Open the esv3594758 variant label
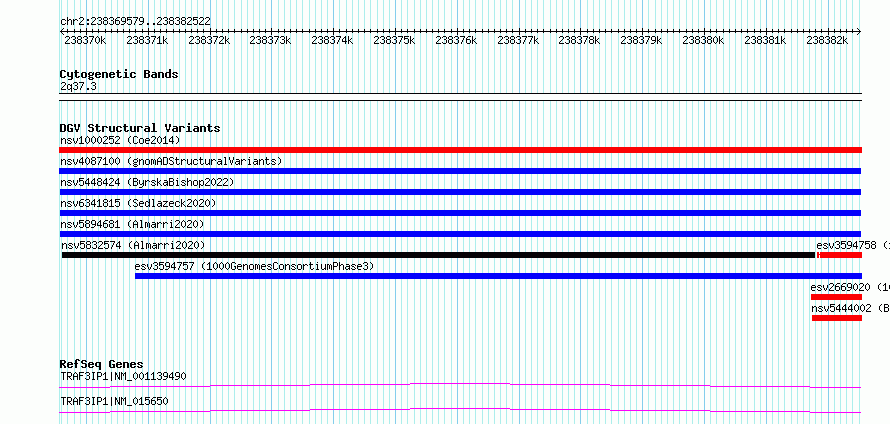890x424 pixels. pos(853,245)
